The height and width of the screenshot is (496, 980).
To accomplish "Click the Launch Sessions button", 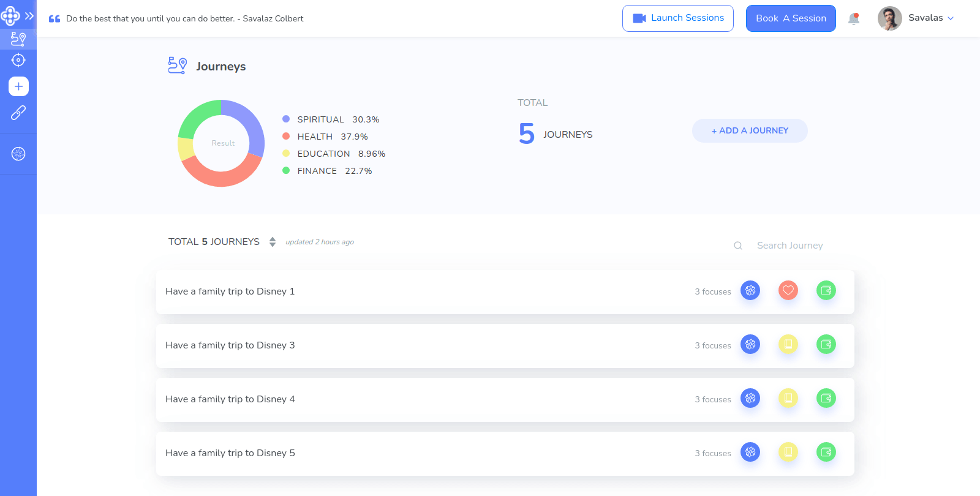I will [x=677, y=18].
